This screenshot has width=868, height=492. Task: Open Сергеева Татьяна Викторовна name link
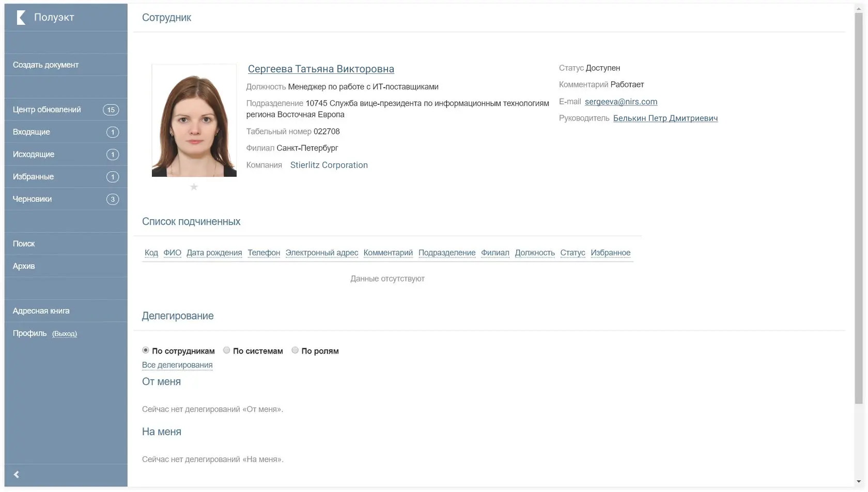[321, 69]
